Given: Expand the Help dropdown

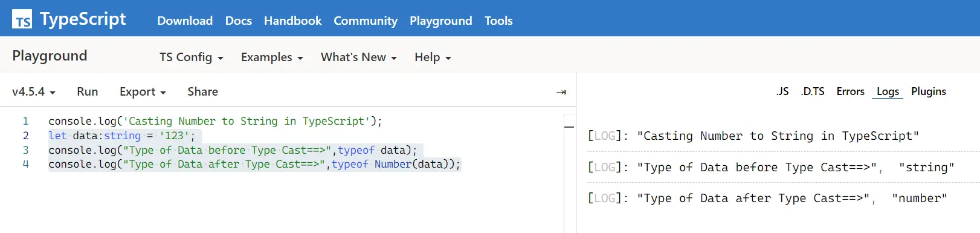Looking at the screenshot, I should pyautogui.click(x=433, y=57).
